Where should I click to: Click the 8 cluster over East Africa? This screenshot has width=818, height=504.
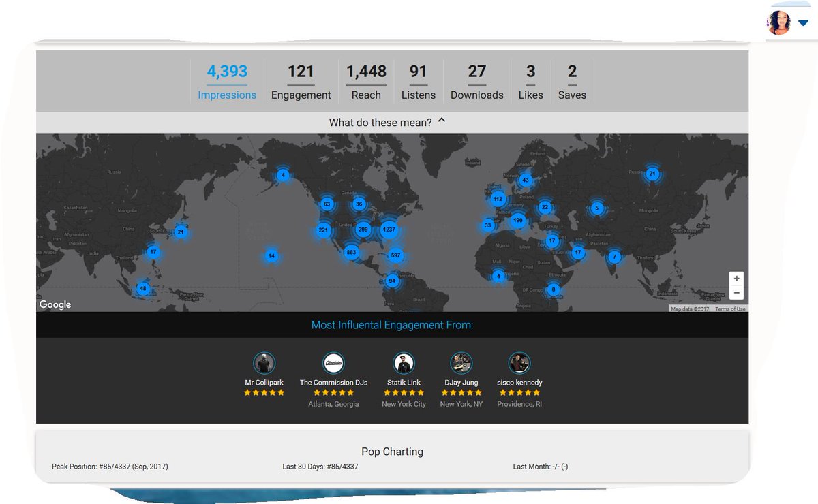(x=554, y=289)
